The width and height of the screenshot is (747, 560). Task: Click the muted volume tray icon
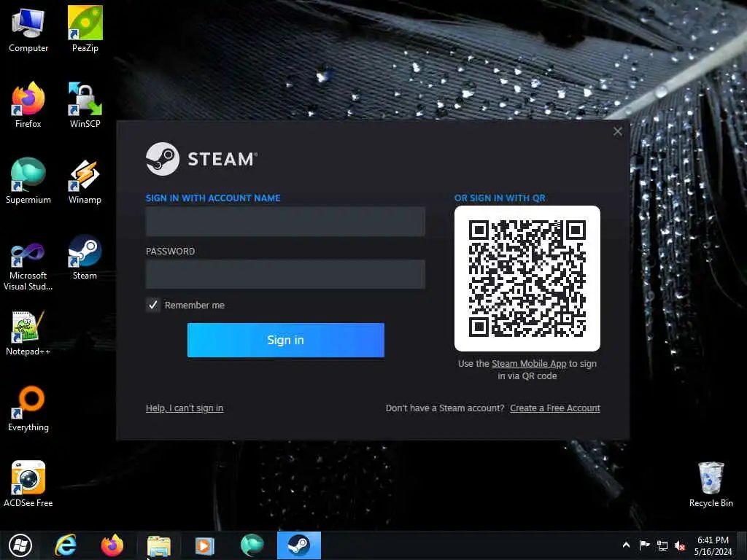(680, 545)
